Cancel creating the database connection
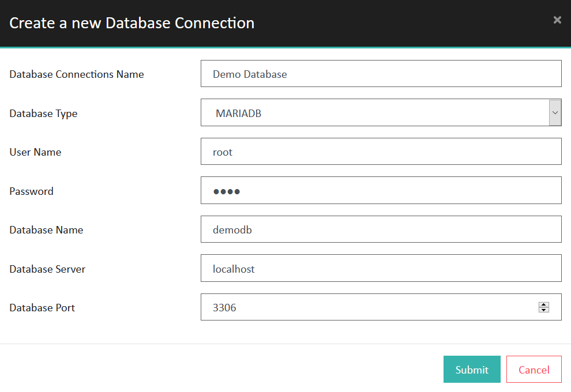 (x=534, y=369)
